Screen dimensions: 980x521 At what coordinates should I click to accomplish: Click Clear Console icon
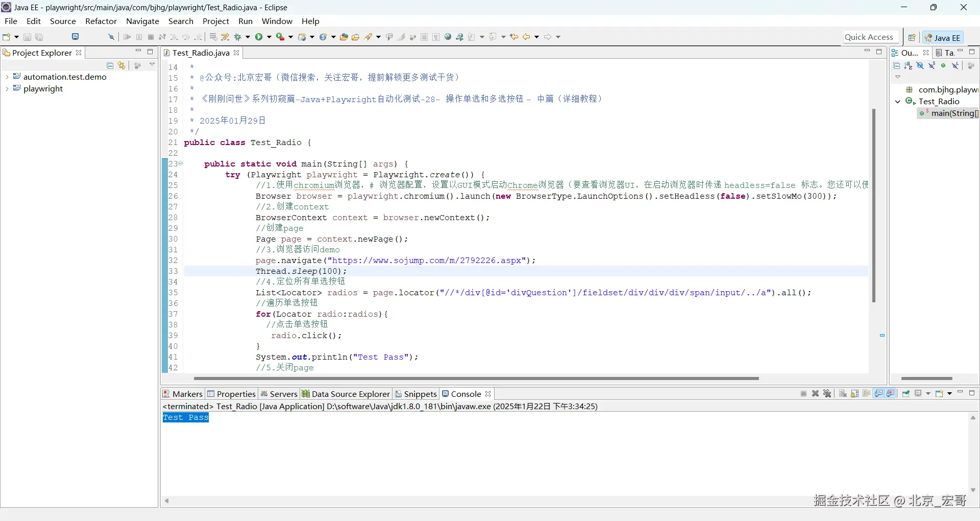(x=843, y=393)
